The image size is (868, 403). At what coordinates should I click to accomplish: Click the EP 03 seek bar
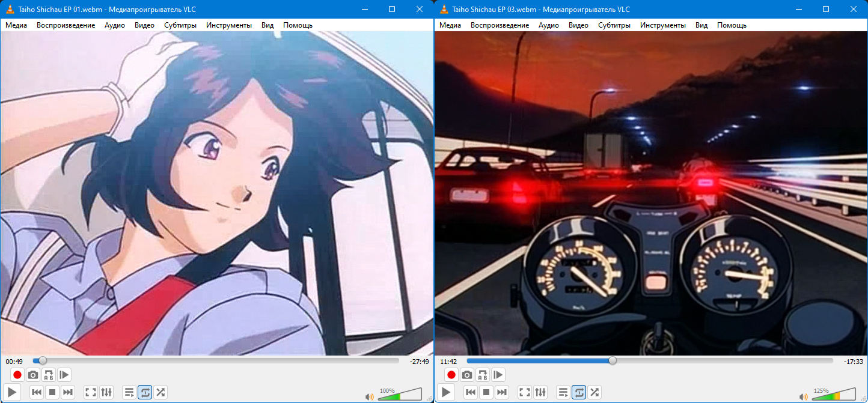(x=650, y=360)
